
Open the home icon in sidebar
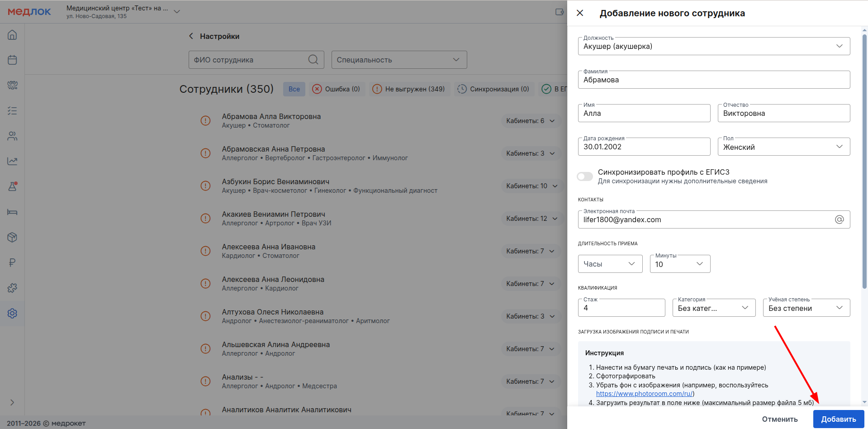click(12, 35)
